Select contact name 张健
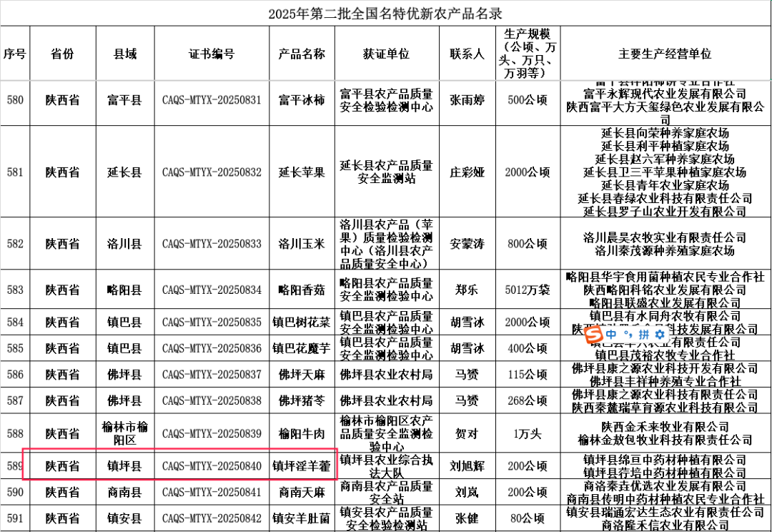 point(467,518)
